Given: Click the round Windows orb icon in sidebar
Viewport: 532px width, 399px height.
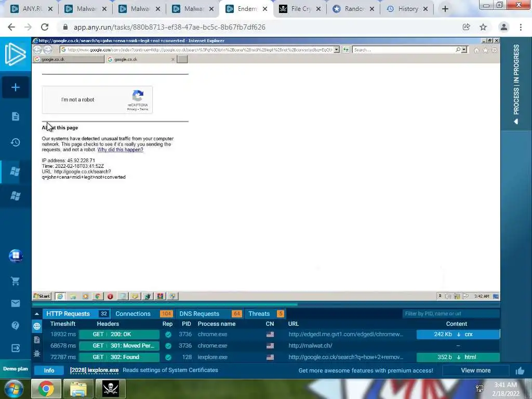Looking at the screenshot, I should [x=16, y=256].
